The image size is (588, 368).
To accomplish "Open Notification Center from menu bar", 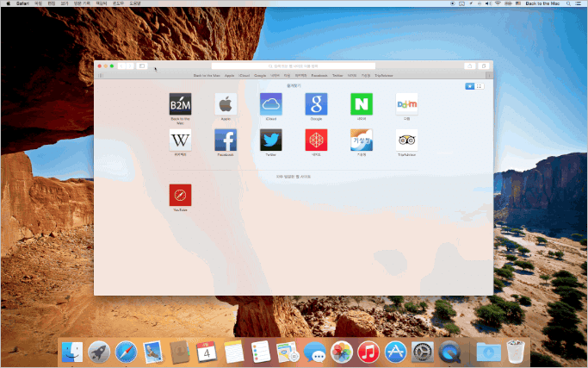I will [579, 3].
